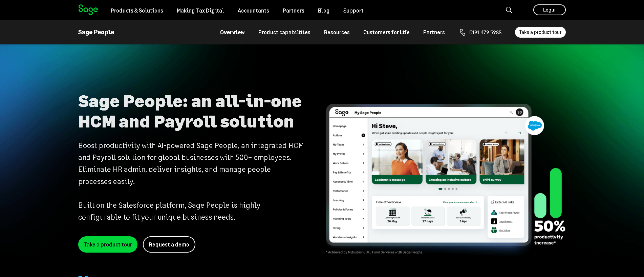Image resolution: width=644 pixels, height=277 pixels.
Task: Expand Hiring chevron in sidebar
Action: pos(363,228)
